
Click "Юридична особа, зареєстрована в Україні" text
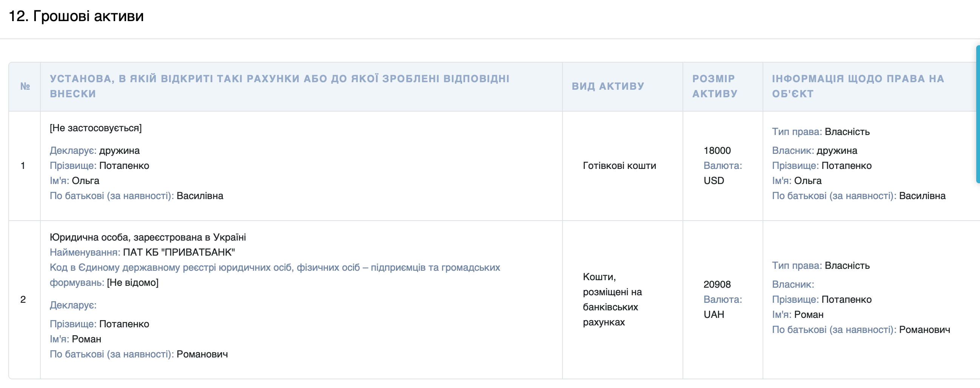[148, 237]
